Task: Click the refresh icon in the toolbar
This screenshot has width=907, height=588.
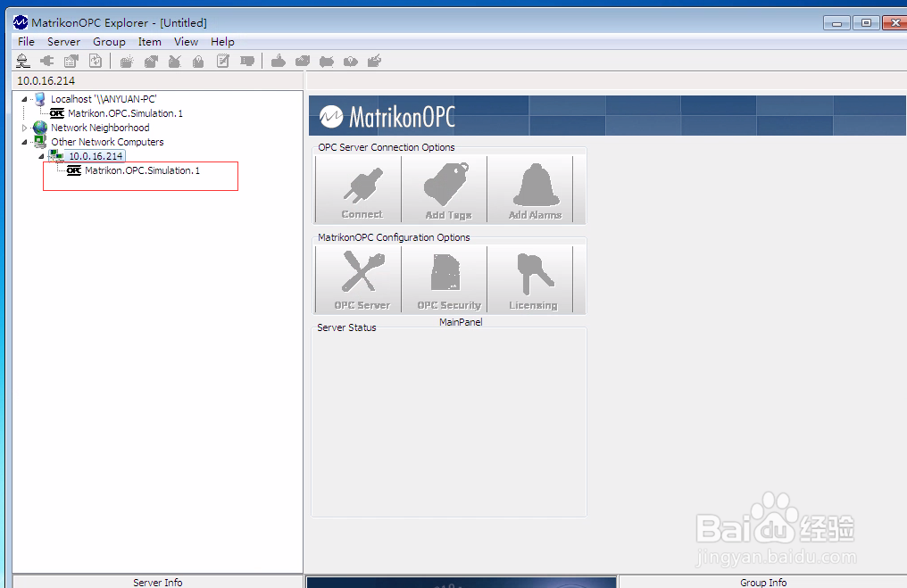Action: pyautogui.click(x=95, y=61)
